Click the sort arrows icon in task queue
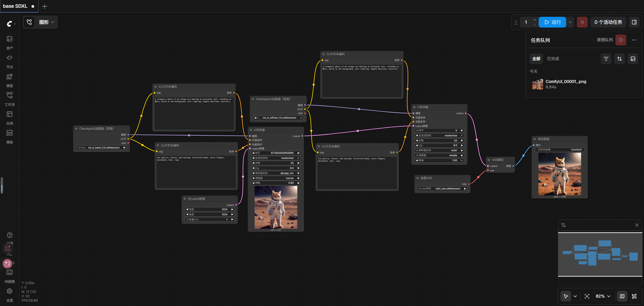The width and height of the screenshot is (644, 306). pos(620,59)
